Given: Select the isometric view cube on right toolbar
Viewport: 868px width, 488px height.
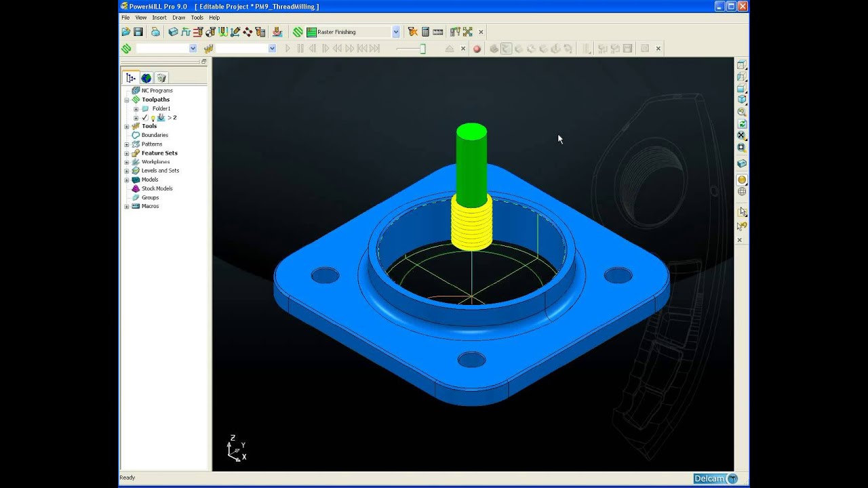Looking at the screenshot, I should (742, 100).
